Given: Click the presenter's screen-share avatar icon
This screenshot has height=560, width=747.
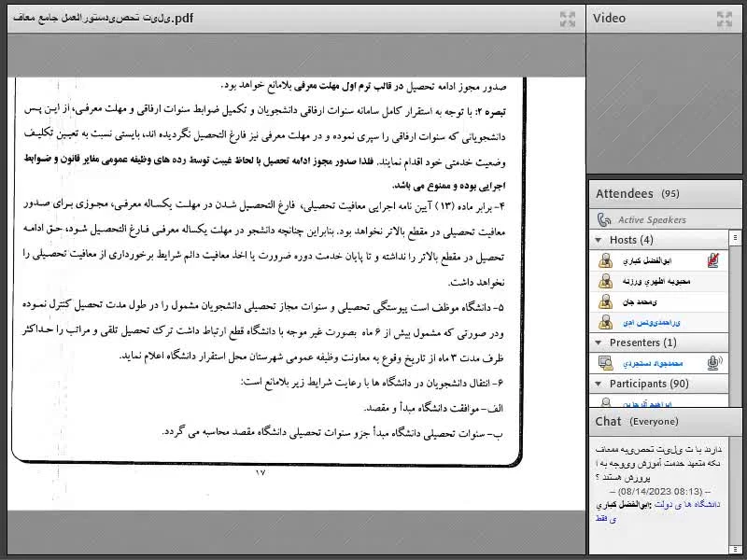Looking at the screenshot, I should point(605,363).
